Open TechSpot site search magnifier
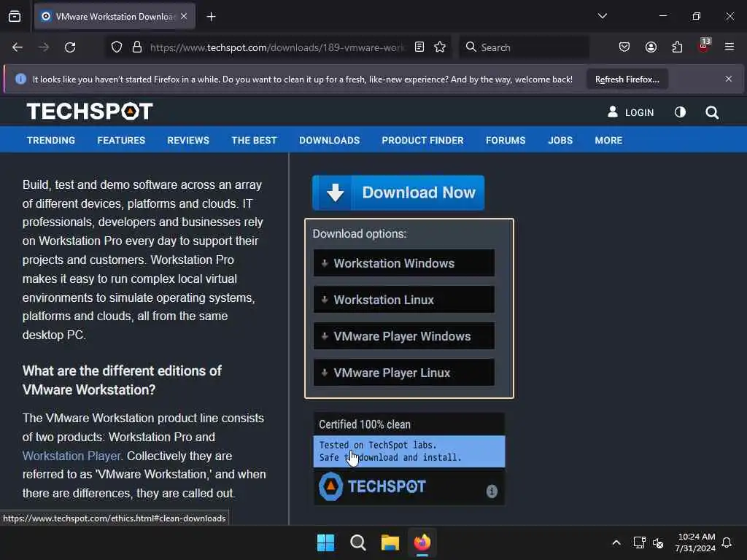This screenshot has height=560, width=747. 712,112
